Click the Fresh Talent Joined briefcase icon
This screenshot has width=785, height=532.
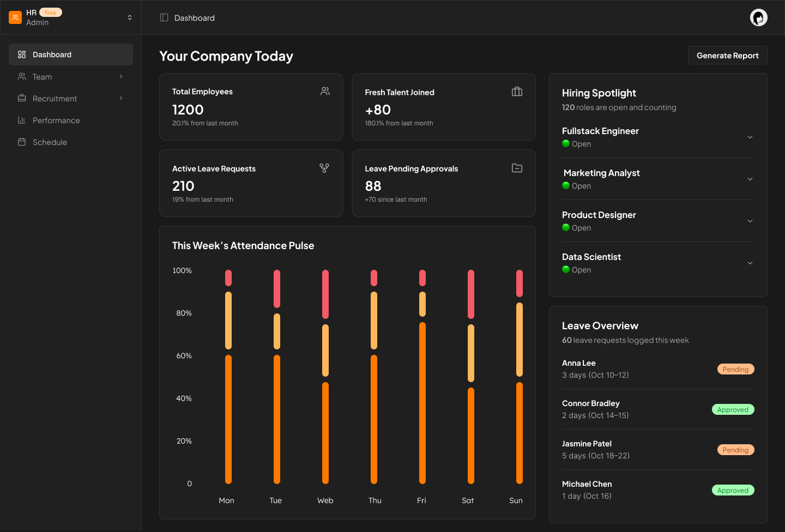pyautogui.click(x=517, y=92)
